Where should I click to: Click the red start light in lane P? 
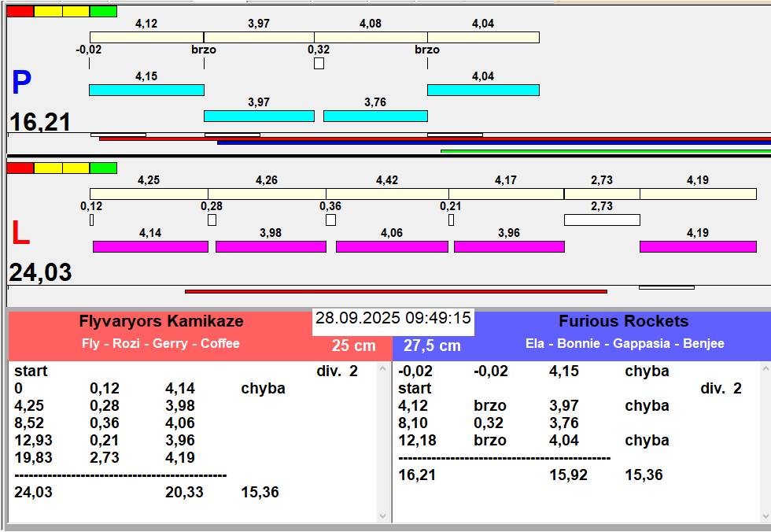click(x=20, y=11)
